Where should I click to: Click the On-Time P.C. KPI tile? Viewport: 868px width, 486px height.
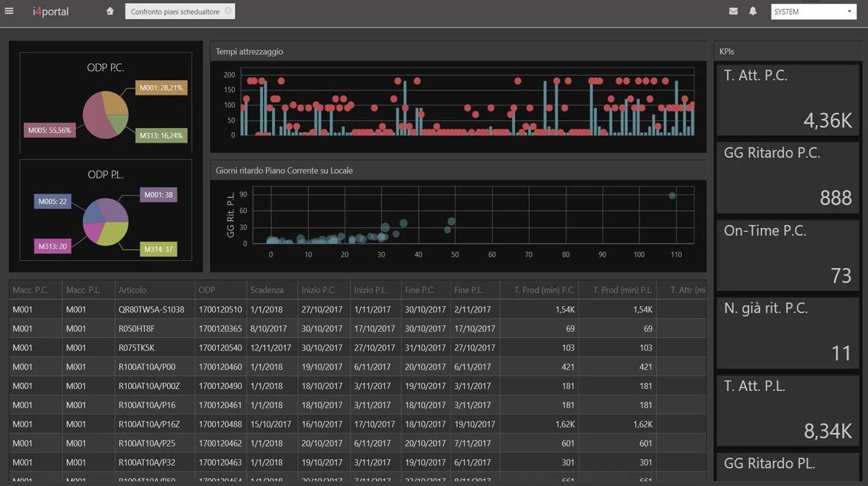click(x=788, y=255)
